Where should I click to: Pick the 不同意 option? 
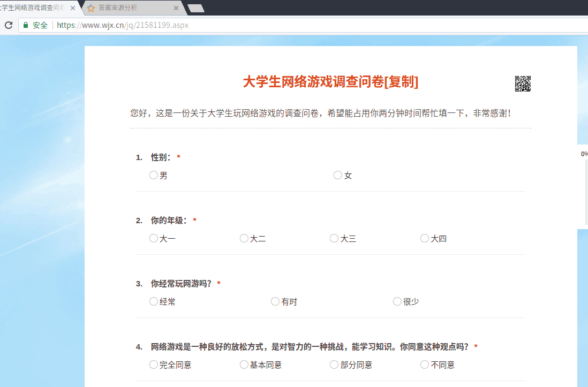(425, 365)
